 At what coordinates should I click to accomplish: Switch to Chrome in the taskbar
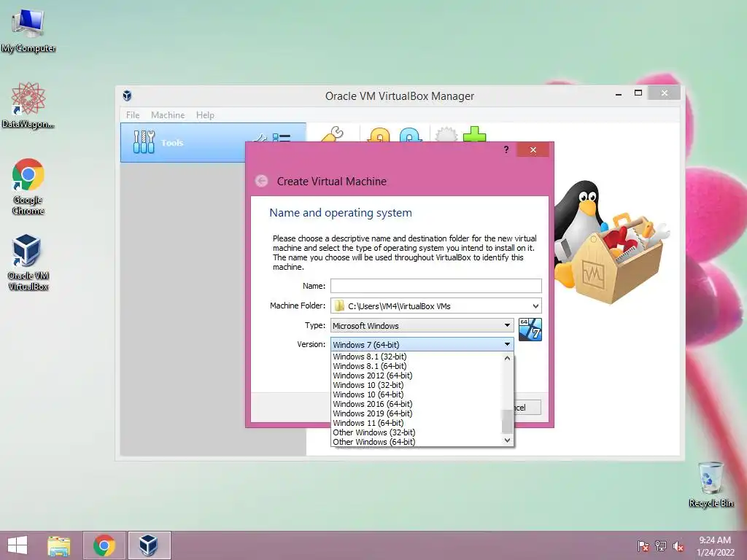104,545
